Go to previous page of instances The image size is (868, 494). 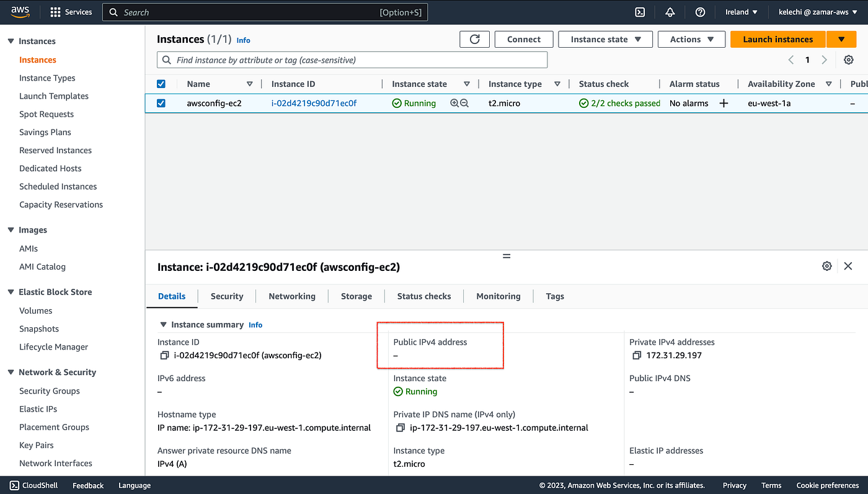[x=791, y=60]
